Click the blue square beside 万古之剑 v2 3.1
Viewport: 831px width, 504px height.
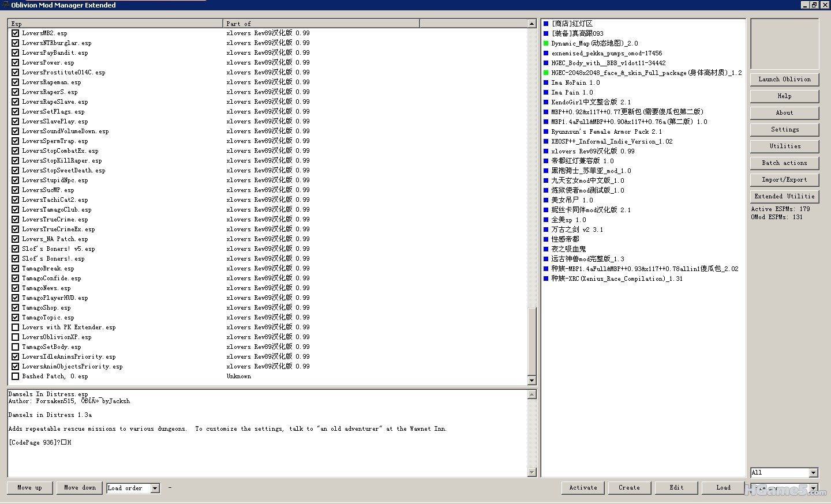546,230
